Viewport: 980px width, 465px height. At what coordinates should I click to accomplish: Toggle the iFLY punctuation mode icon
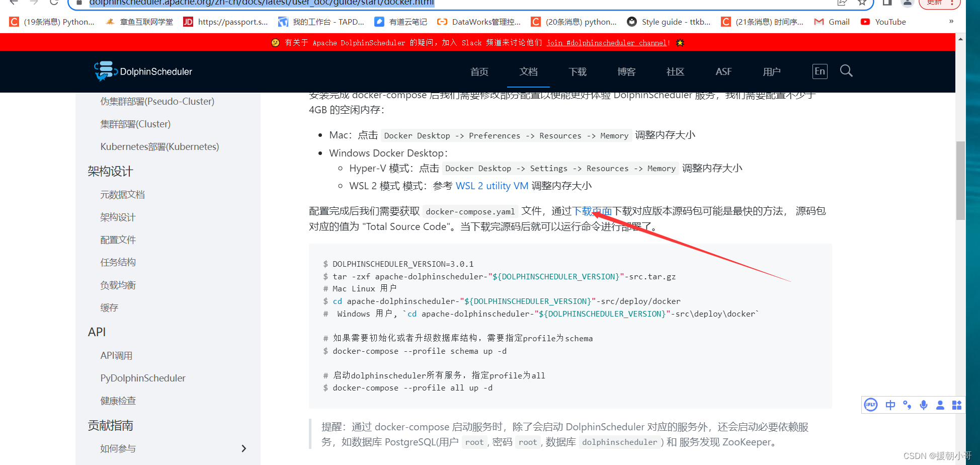[x=907, y=405]
